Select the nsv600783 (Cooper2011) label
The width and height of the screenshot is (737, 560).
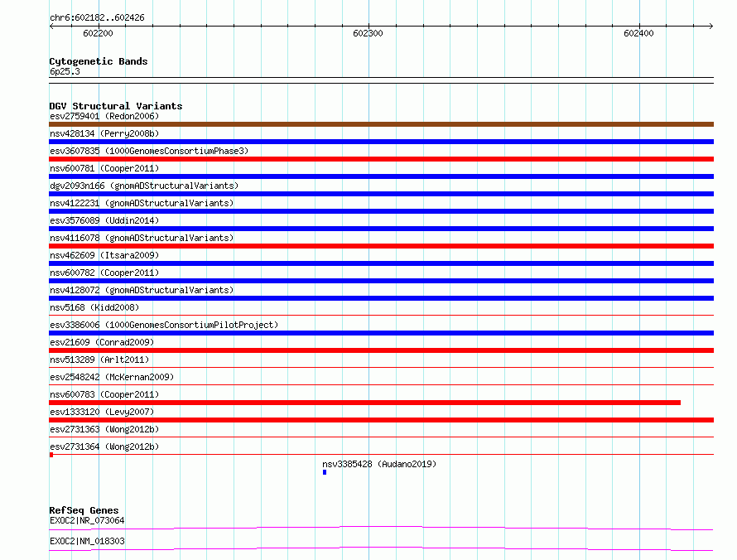click(x=104, y=394)
